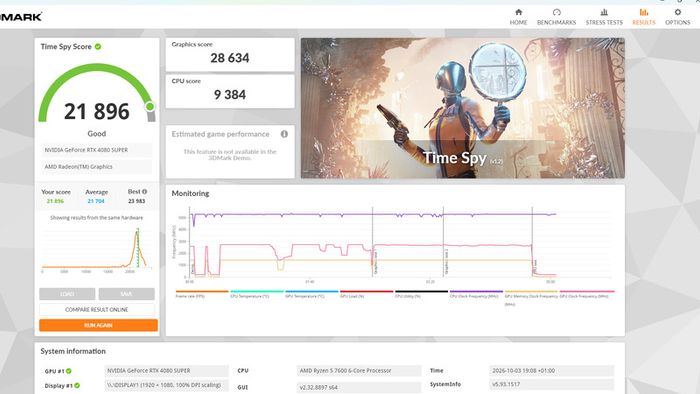Click Compare Result Online button

(x=97, y=309)
